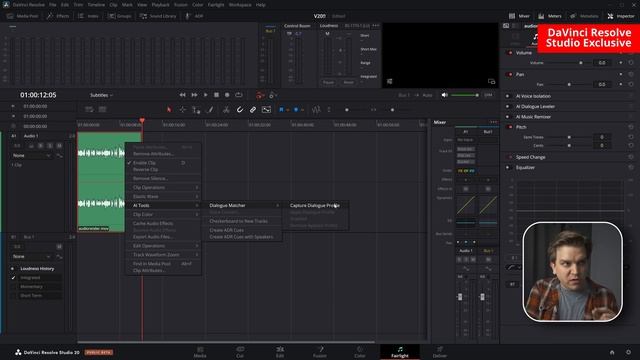Switch to the Edit page tab

[x=280, y=352]
